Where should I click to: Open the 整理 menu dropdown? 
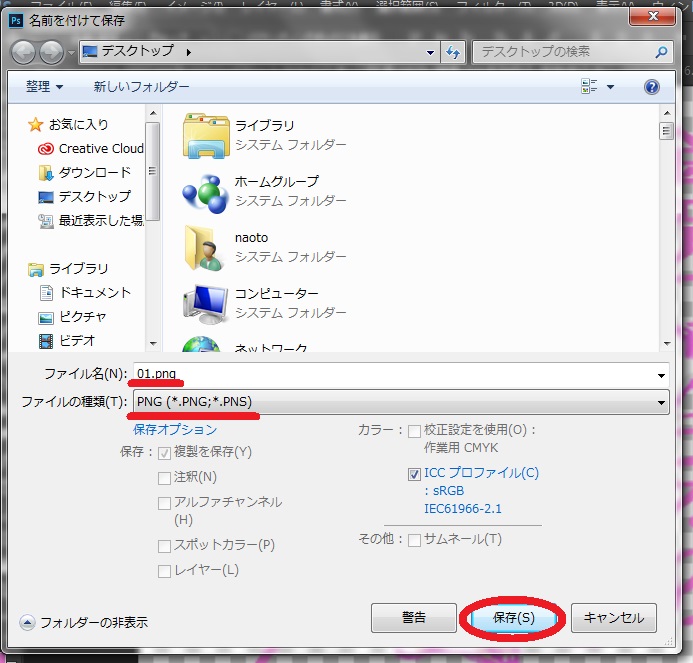coord(44,87)
